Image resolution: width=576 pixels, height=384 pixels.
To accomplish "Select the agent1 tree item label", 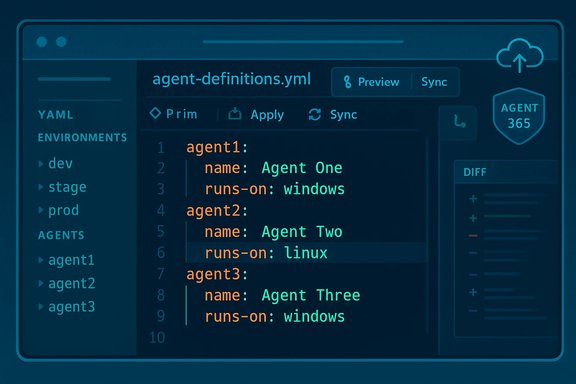I will [x=71, y=260].
